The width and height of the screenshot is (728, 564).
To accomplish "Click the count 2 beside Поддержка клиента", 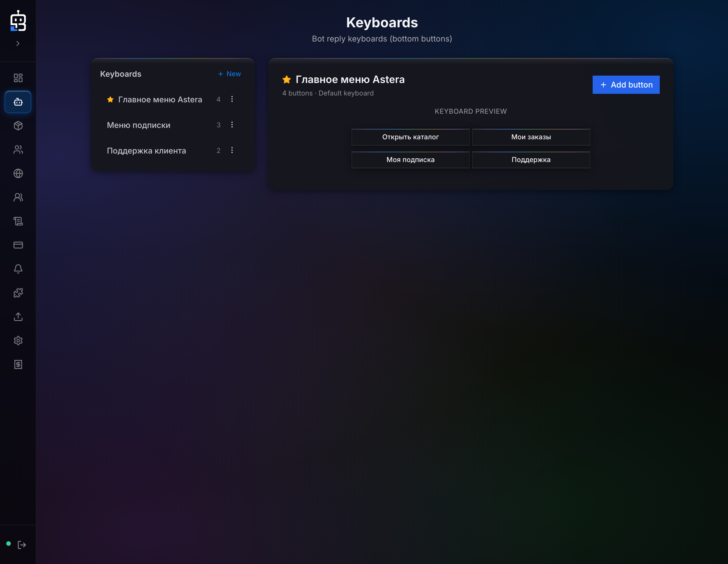I will tap(218, 151).
